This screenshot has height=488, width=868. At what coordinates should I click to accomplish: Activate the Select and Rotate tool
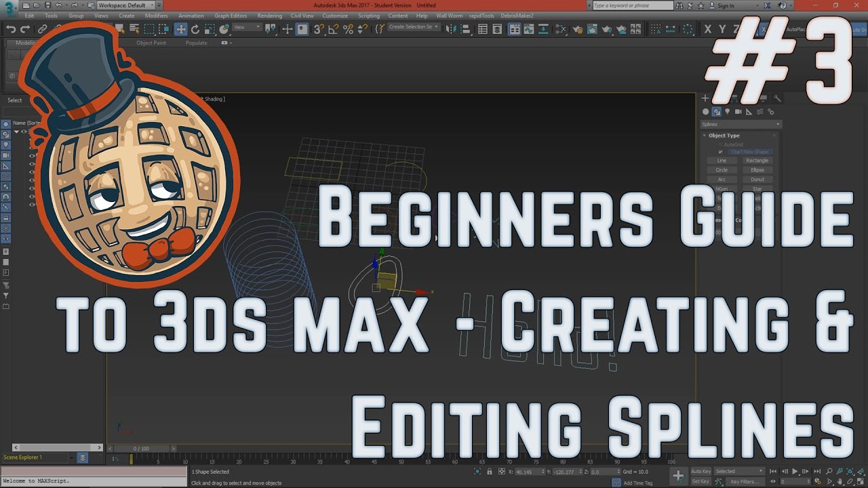(195, 29)
